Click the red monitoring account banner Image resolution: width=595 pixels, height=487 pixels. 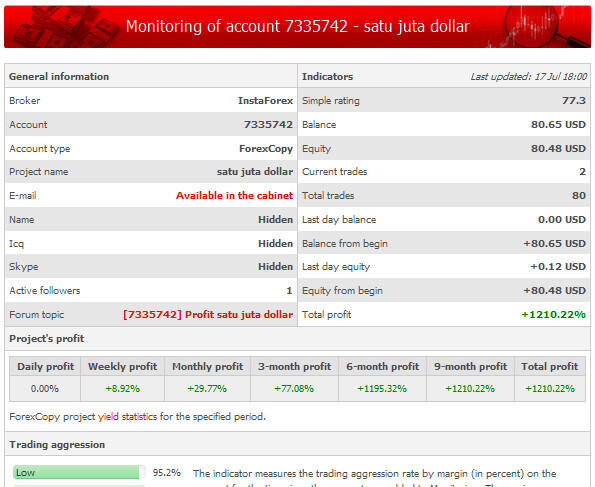coord(298,27)
